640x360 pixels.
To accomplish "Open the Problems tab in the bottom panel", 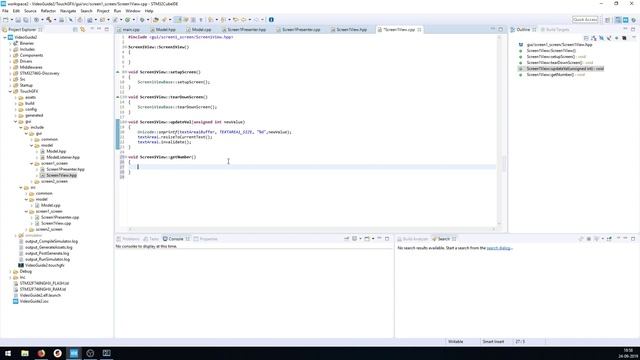I will [x=128, y=239].
